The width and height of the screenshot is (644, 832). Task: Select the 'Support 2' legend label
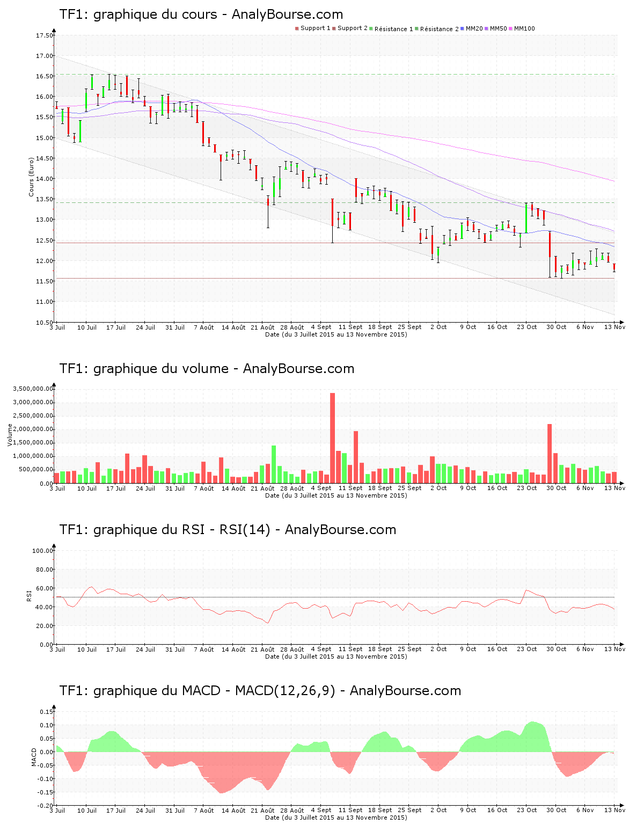point(353,28)
